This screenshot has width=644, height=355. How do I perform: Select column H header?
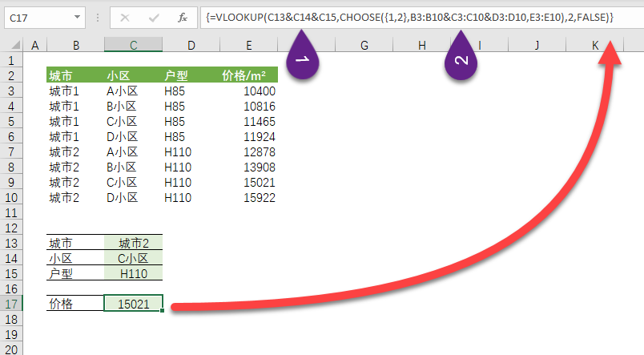421,46
